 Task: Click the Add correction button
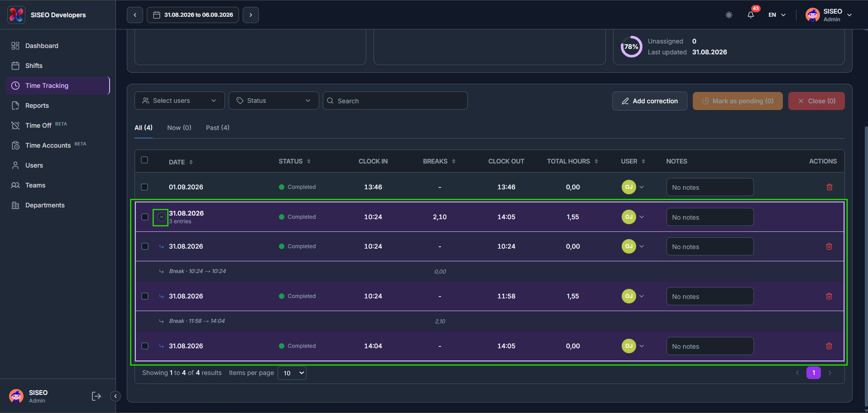650,101
